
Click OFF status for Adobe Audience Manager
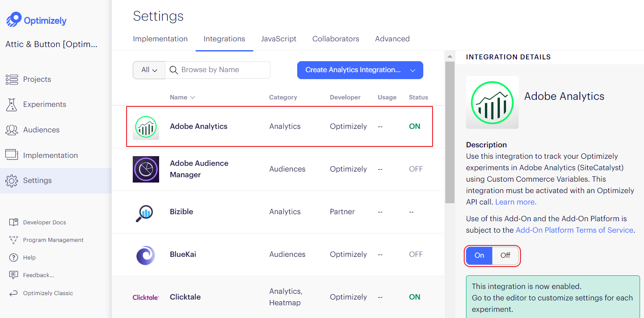[416, 169]
